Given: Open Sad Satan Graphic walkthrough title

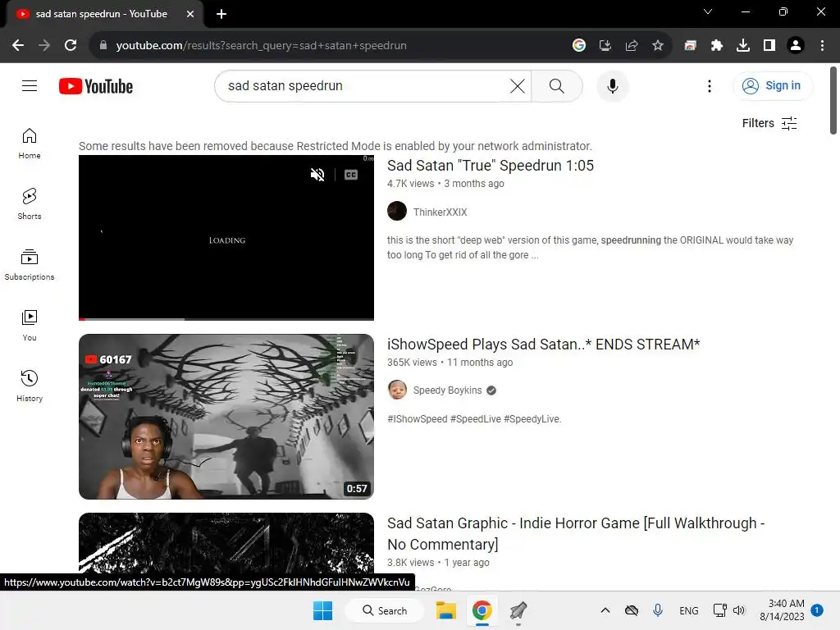Looking at the screenshot, I should pyautogui.click(x=575, y=533).
